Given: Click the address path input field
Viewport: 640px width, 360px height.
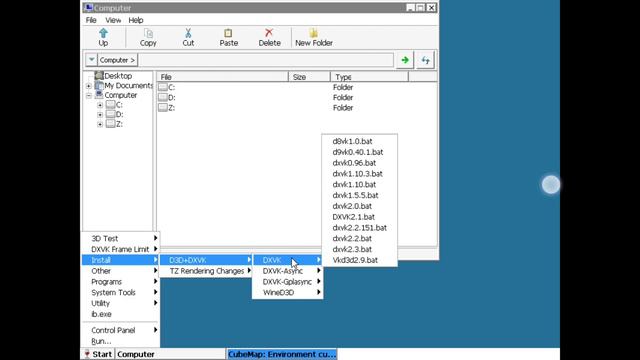Looking at the screenshot, I should coord(266,60).
